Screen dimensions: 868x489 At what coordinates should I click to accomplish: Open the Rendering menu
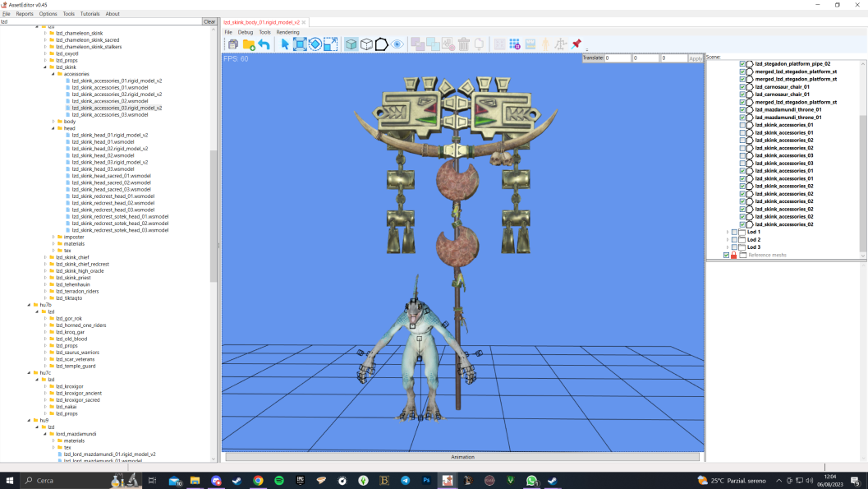click(x=287, y=32)
